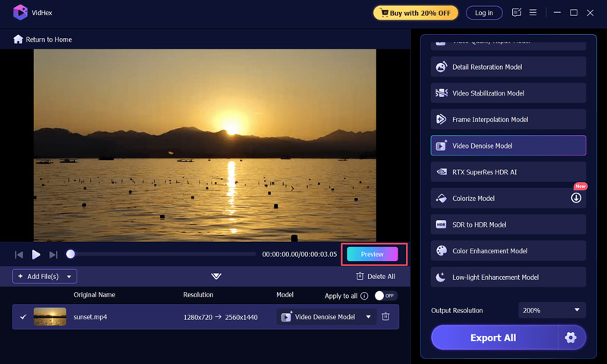This screenshot has width=607, height=364.
Task: Open export settings gear icon
Action: [x=571, y=337]
